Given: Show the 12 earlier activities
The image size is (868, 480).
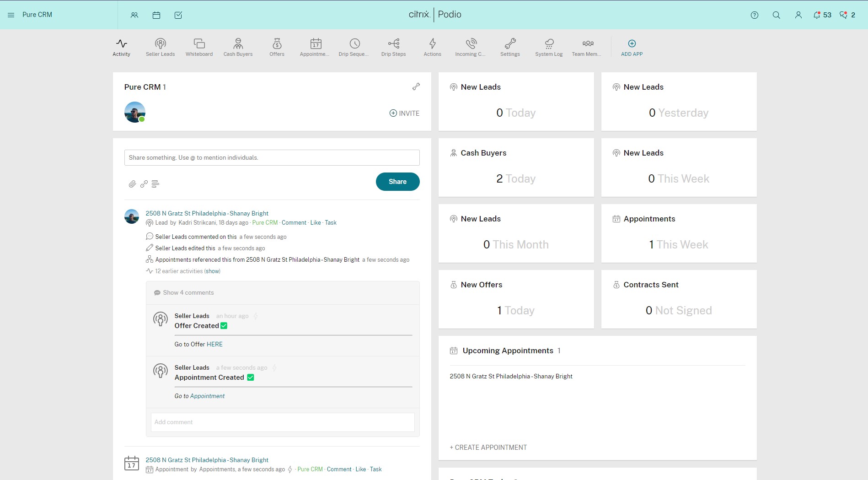Looking at the screenshot, I should click(x=212, y=271).
